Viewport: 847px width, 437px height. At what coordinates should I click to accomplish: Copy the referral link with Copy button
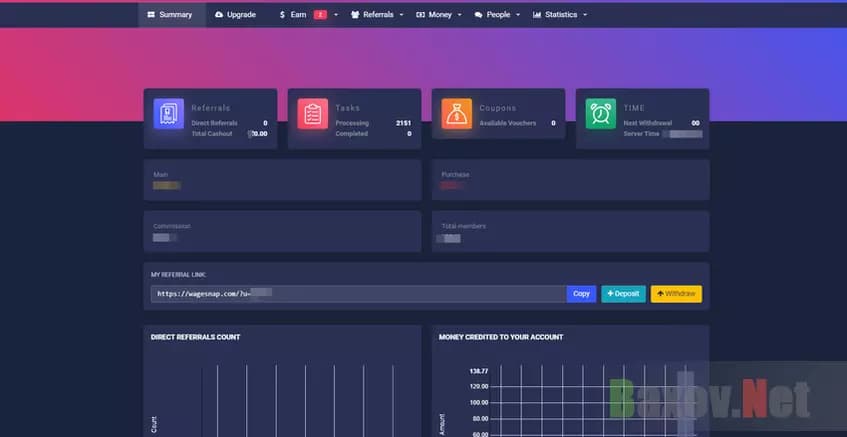click(581, 294)
